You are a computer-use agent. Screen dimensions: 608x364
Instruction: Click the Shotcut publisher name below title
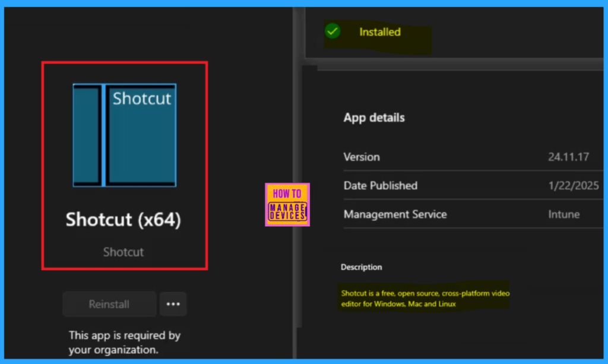pyautogui.click(x=123, y=252)
